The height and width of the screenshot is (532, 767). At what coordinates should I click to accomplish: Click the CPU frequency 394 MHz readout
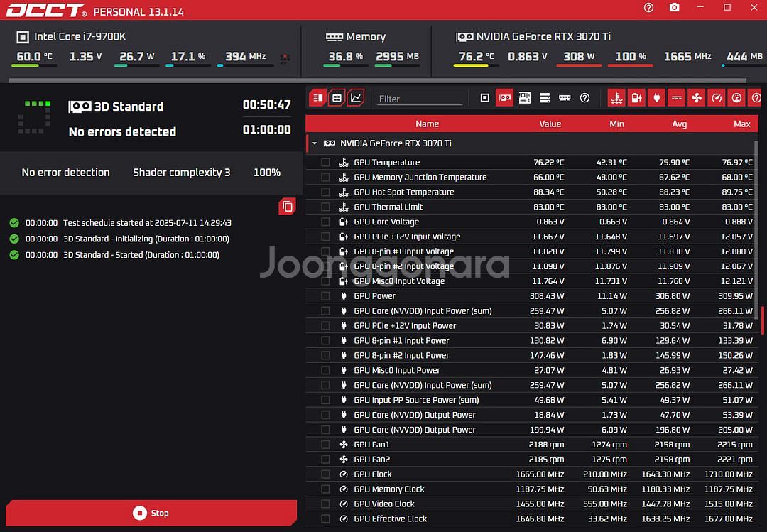[x=245, y=57]
